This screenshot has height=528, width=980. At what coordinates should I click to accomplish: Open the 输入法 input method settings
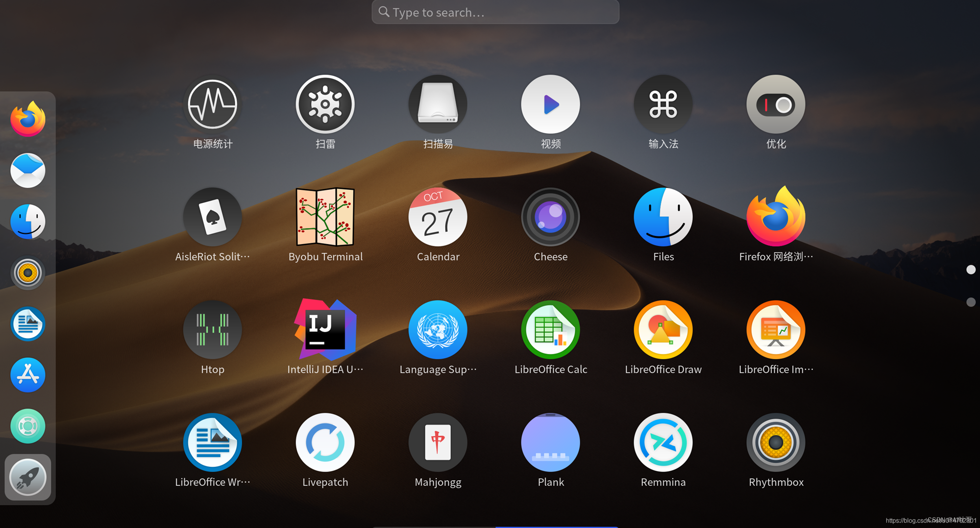663,104
